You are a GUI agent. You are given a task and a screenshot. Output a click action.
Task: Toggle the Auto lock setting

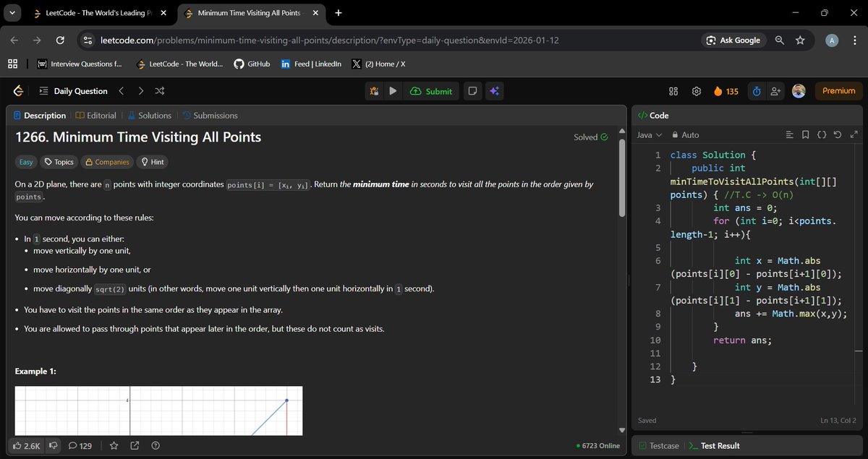(x=686, y=135)
